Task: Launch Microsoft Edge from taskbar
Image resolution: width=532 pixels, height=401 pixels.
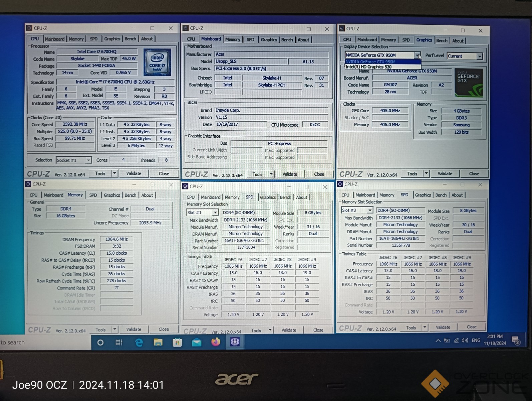Action: pos(139,343)
